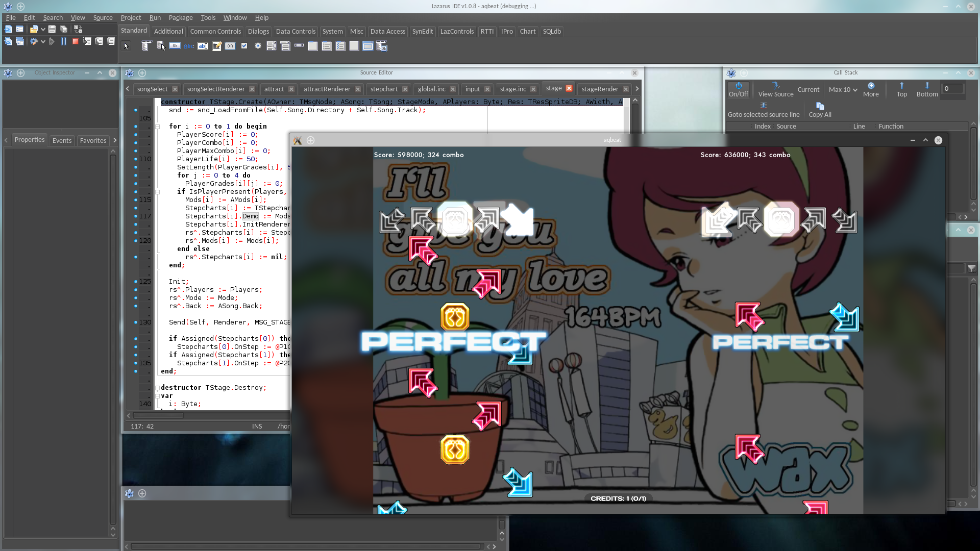This screenshot has width=980, height=551.
Task: Click the red Stop debugging icon
Action: [76, 41]
